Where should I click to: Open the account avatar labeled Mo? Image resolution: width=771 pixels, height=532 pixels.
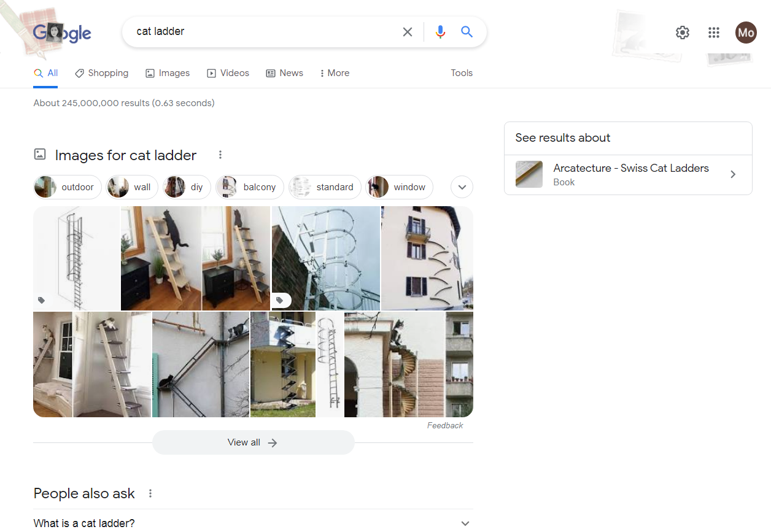[x=746, y=33]
